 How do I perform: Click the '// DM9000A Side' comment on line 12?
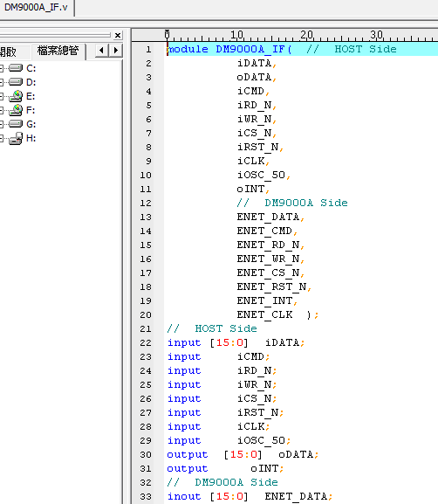[x=292, y=203]
